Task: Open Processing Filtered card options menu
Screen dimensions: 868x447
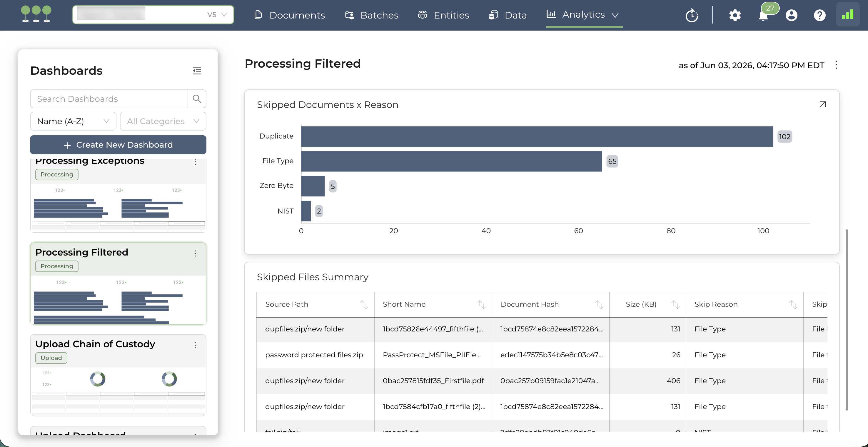Action: pos(195,253)
